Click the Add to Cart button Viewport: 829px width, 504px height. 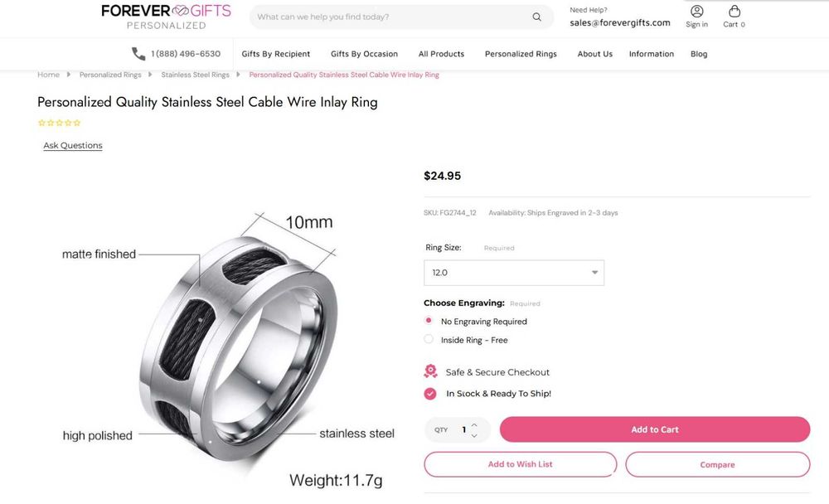click(x=655, y=429)
